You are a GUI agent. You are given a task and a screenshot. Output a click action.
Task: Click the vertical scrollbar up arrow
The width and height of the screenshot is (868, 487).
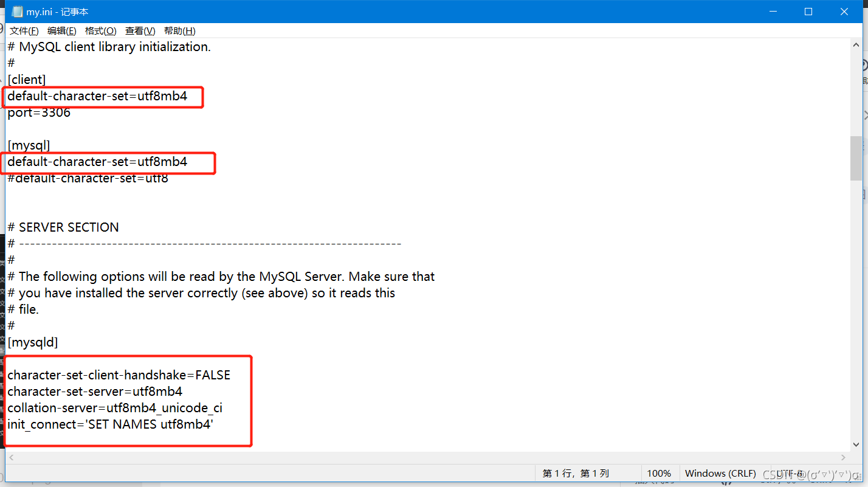(856, 44)
